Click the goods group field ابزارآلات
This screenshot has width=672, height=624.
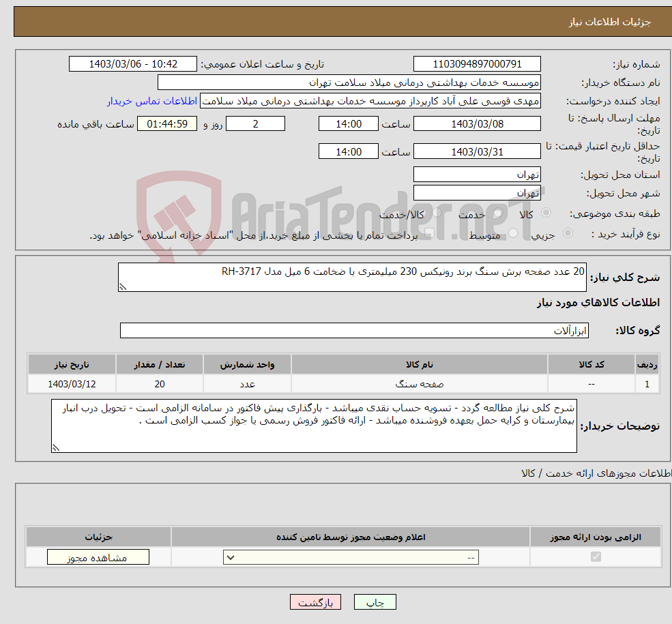click(x=354, y=331)
